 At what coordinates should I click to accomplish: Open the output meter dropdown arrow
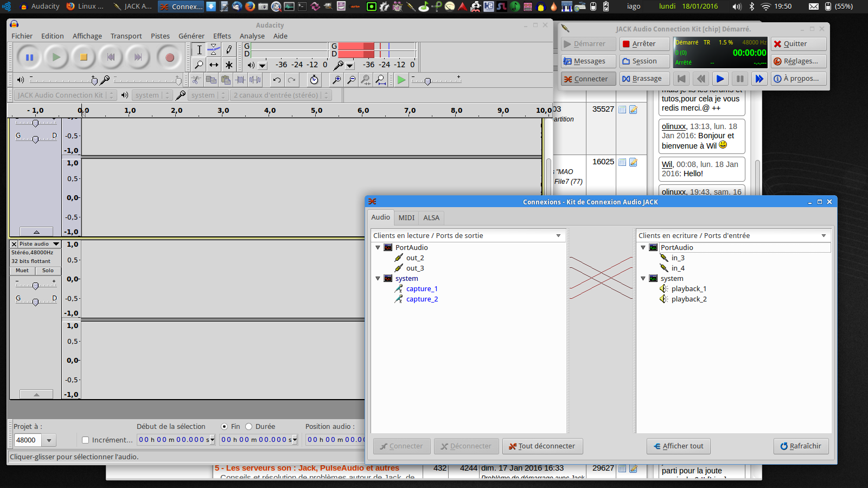(263, 65)
